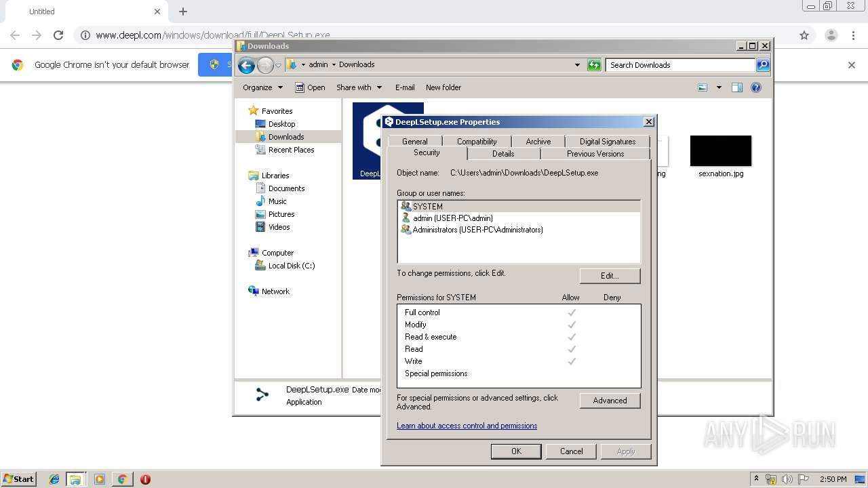Open Recent Places in sidebar

click(x=291, y=150)
